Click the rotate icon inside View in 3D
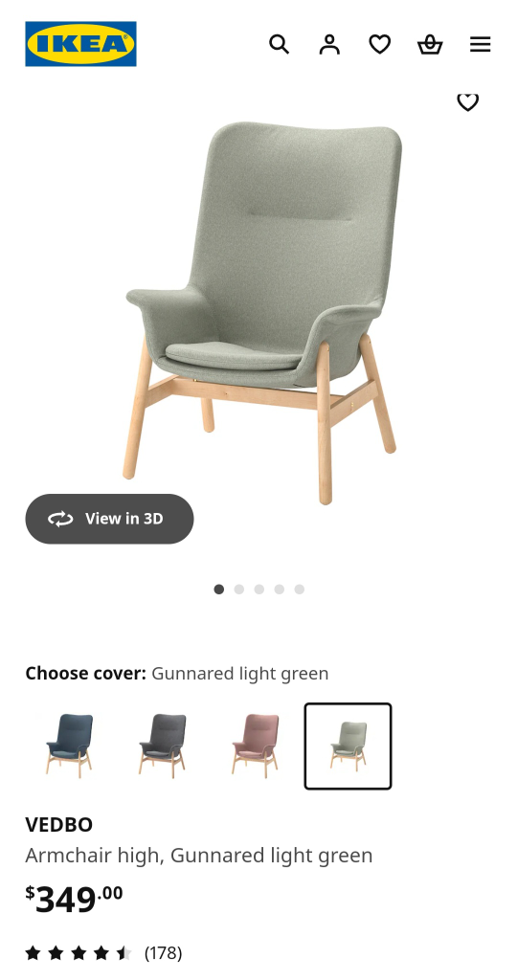Screen dimensions: 517x980 60,519
